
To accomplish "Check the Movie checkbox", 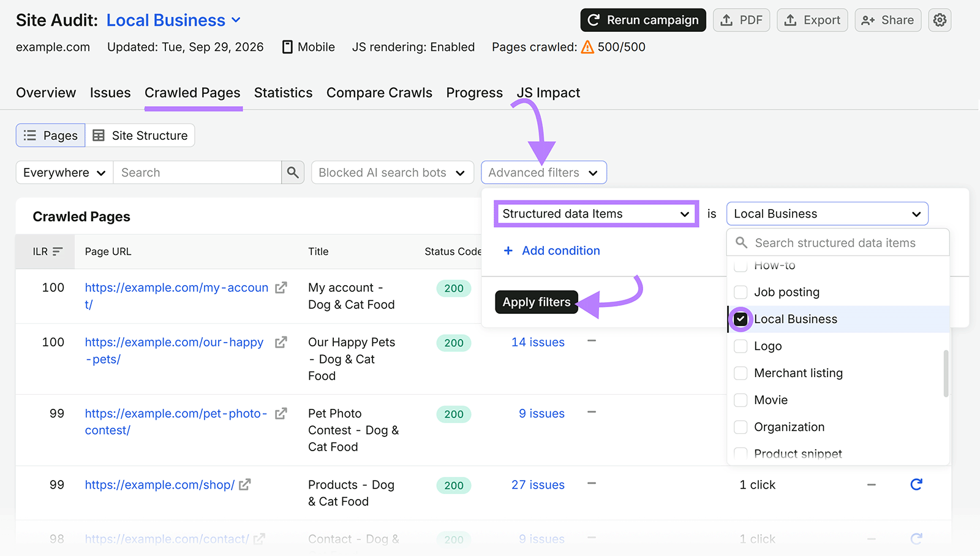I will pos(741,400).
